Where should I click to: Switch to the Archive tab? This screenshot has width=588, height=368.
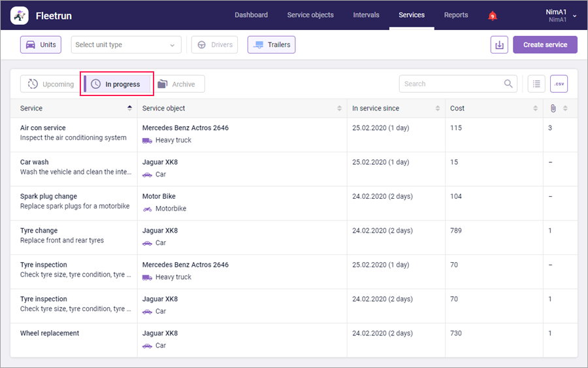[x=177, y=84]
